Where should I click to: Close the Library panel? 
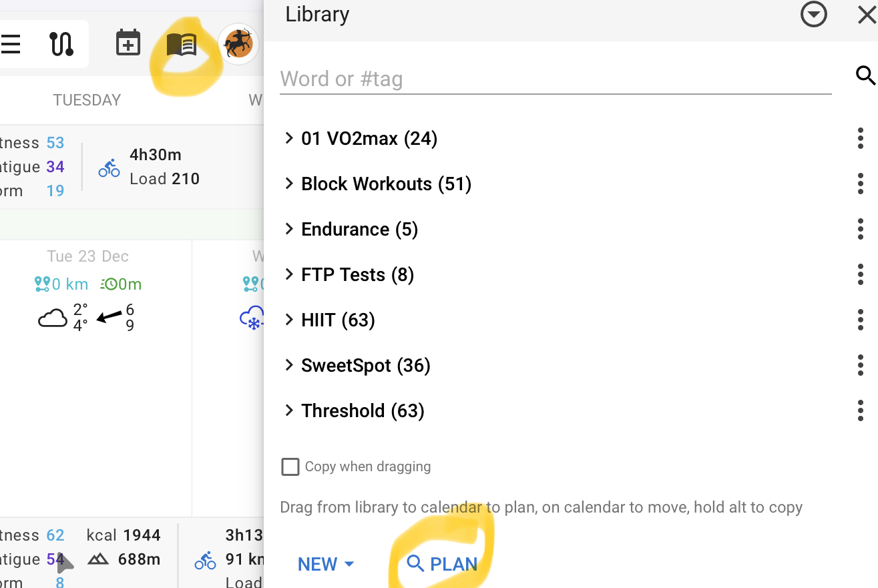pyautogui.click(x=867, y=15)
